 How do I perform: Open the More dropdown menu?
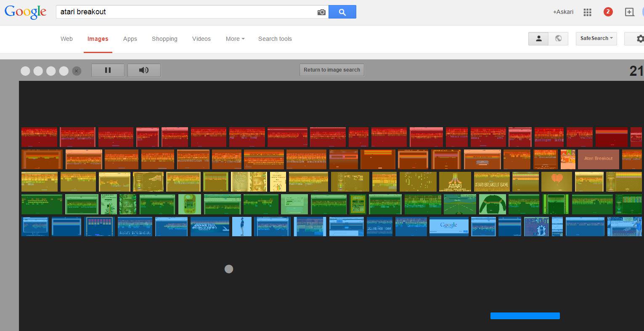click(235, 39)
